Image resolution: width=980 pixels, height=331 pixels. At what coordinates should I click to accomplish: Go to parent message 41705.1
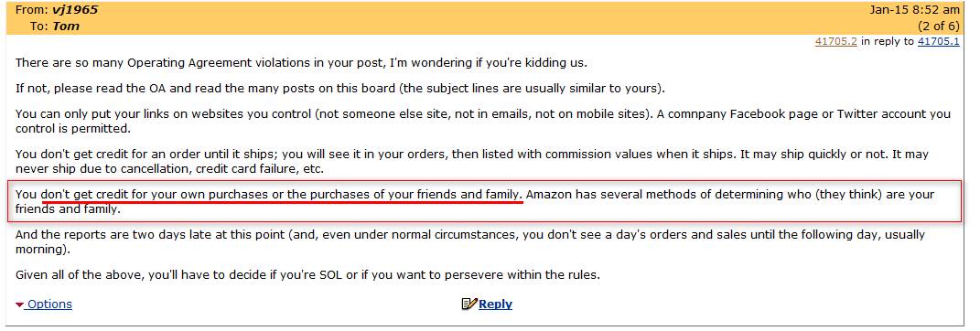pos(938,42)
